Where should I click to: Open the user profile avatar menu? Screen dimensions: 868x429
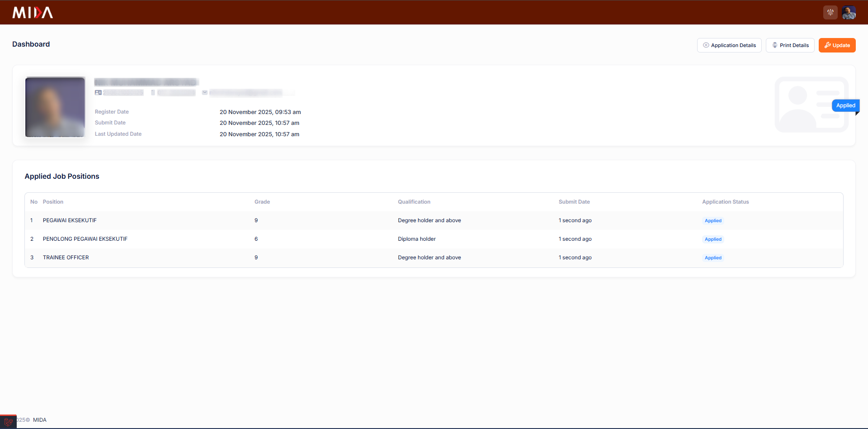[849, 12]
